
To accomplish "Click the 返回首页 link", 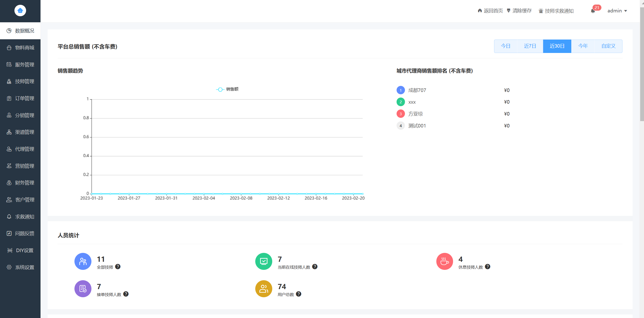I will pos(490,11).
